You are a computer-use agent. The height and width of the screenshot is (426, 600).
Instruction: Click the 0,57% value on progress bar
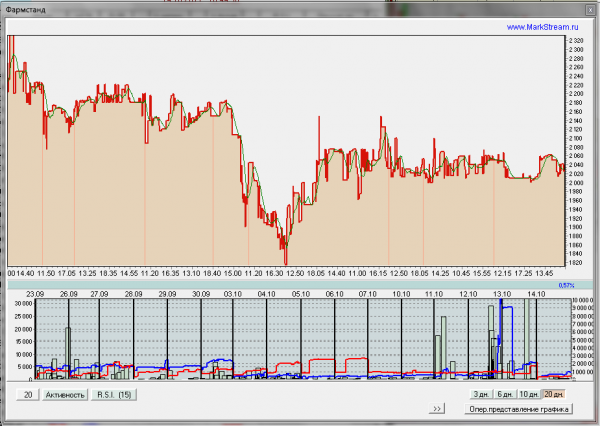pyautogui.click(x=566, y=285)
